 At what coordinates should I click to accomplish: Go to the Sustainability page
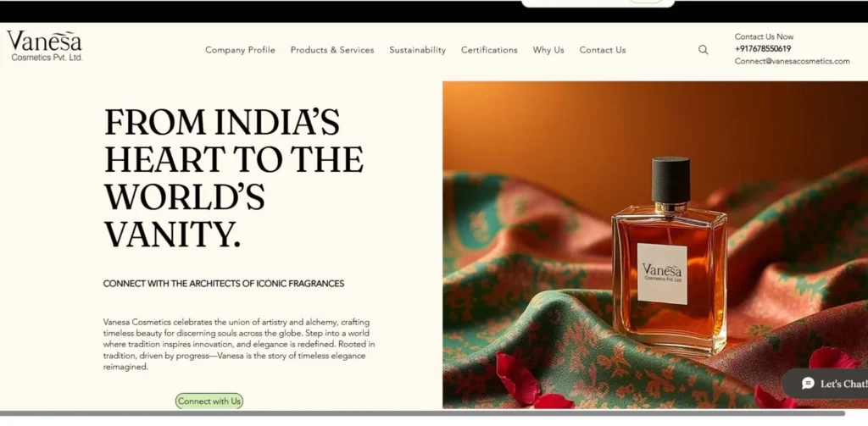coord(417,50)
